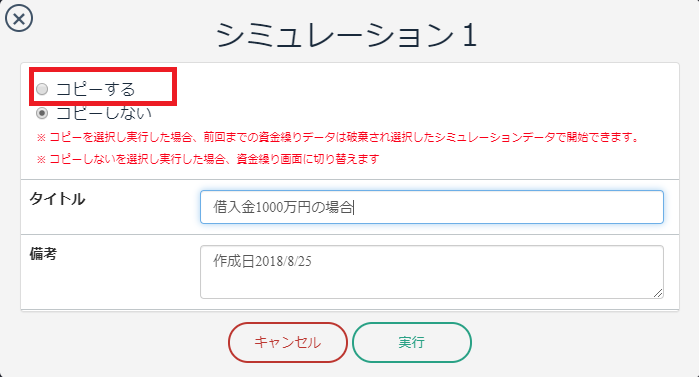Select the コピーする radio button

pyautogui.click(x=42, y=89)
